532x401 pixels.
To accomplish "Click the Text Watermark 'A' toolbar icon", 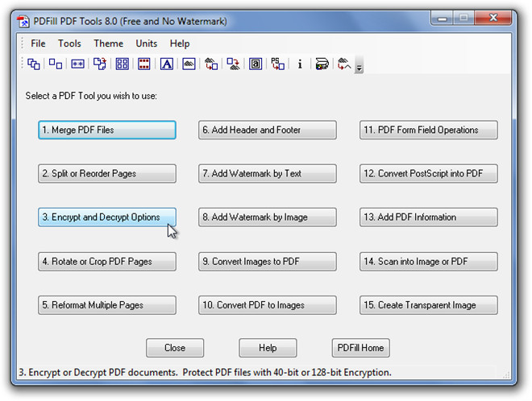I will 167,64.
